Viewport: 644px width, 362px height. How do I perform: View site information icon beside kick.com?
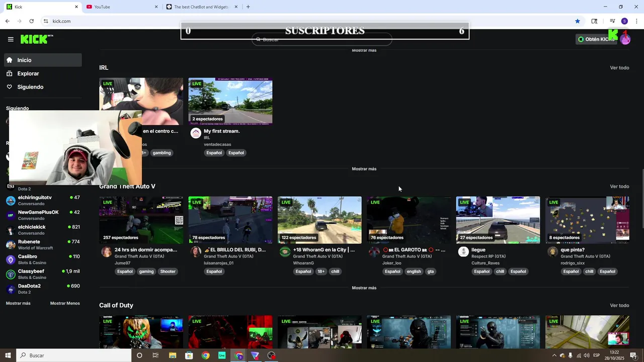tap(46, 21)
